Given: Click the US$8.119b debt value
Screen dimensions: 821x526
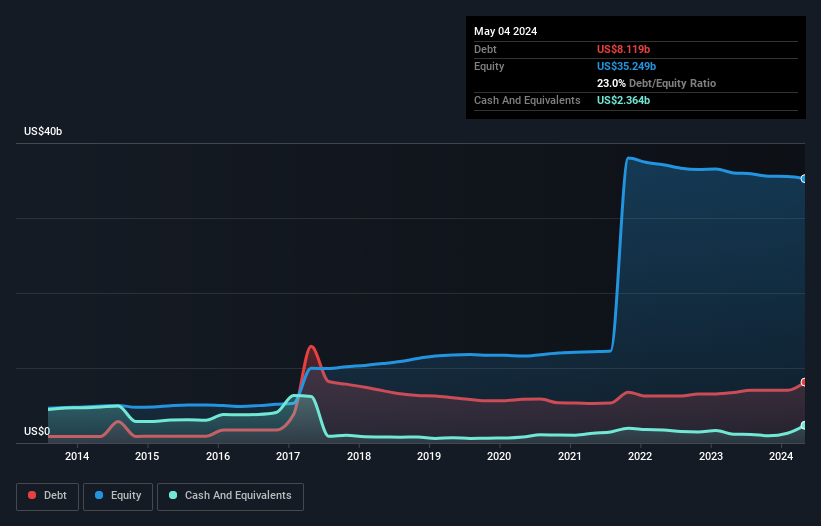Looking at the screenshot, I should tap(623, 49).
